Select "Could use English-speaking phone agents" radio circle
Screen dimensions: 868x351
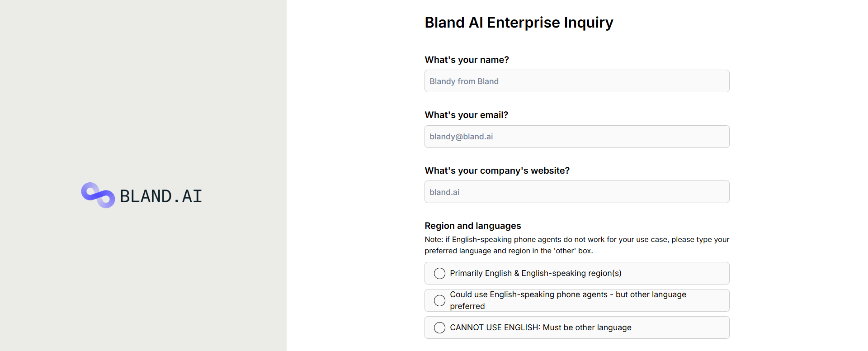click(x=439, y=301)
